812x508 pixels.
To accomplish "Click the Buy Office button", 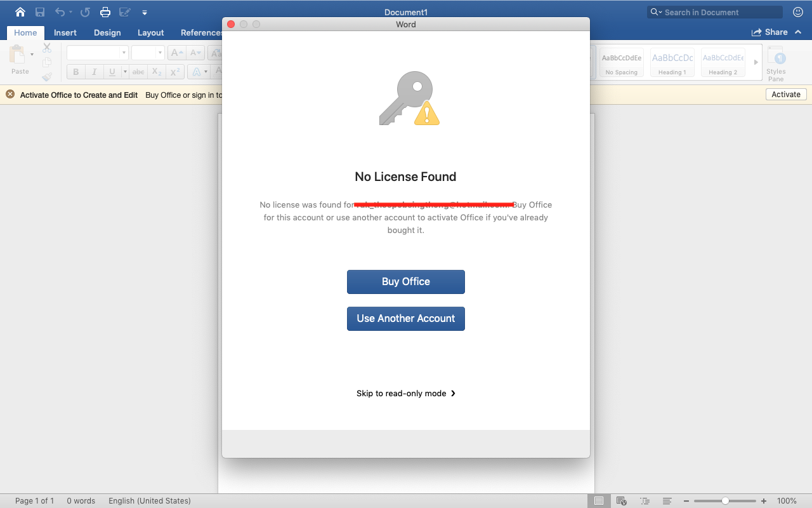I will click(406, 282).
